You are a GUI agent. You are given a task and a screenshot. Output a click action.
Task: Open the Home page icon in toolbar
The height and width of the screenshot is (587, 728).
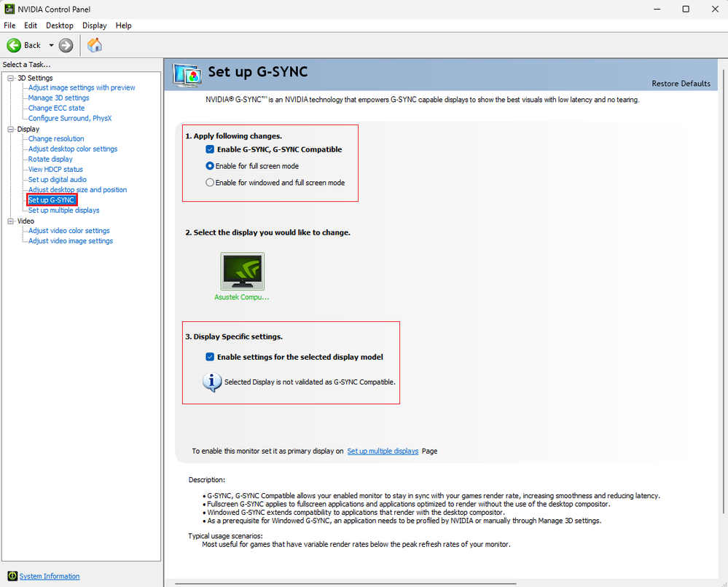pyautogui.click(x=95, y=45)
